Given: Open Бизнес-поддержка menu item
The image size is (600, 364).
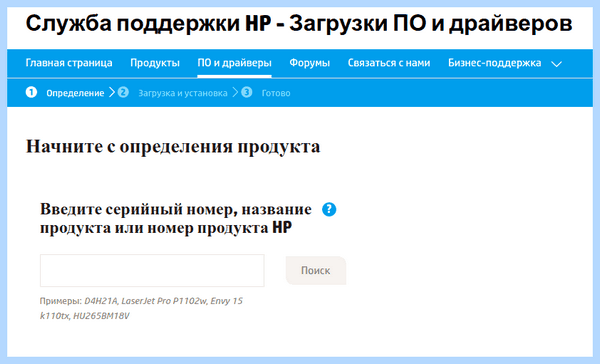Looking at the screenshot, I should pos(494,63).
